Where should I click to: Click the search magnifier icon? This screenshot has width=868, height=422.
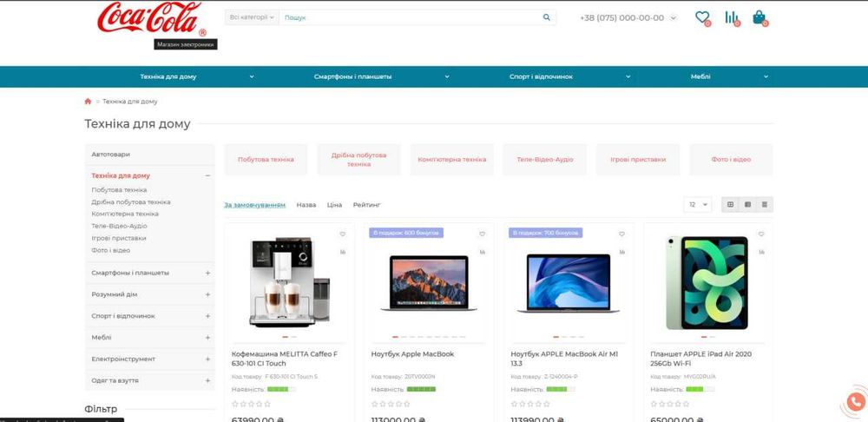546,17
